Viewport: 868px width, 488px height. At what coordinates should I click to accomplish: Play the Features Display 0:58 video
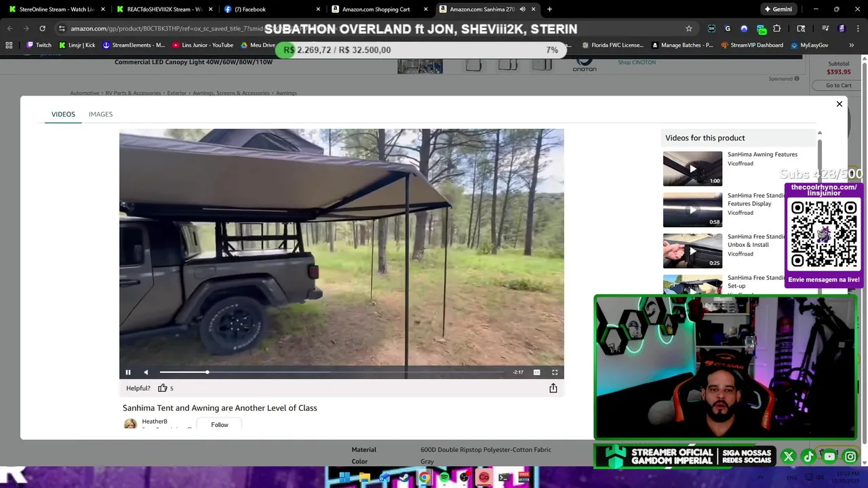coord(692,210)
